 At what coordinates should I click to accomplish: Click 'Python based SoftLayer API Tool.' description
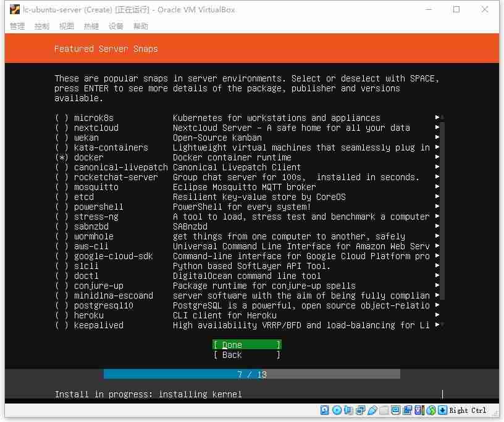[251, 266]
